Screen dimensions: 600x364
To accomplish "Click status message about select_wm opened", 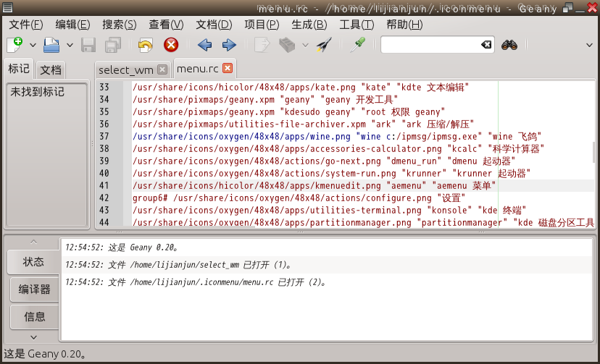I will click(x=178, y=265).
